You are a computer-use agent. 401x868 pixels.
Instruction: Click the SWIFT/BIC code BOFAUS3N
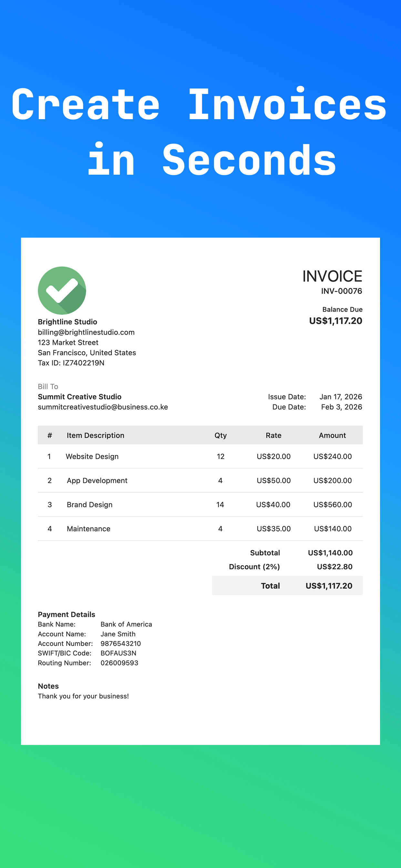click(x=118, y=653)
